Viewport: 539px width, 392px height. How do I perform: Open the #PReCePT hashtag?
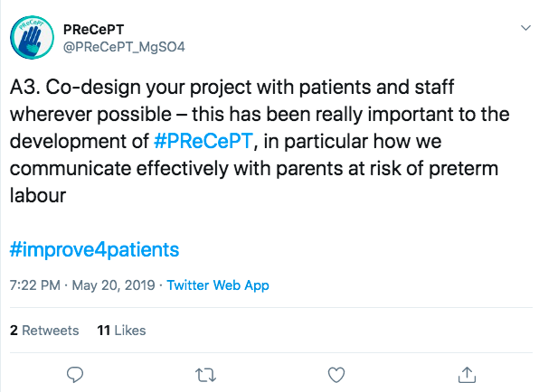click(x=203, y=141)
